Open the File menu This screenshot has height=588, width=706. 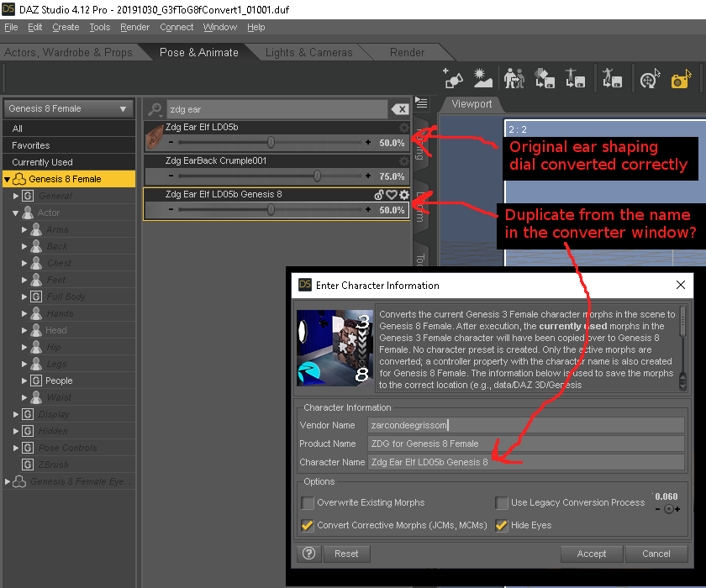pyautogui.click(x=11, y=27)
